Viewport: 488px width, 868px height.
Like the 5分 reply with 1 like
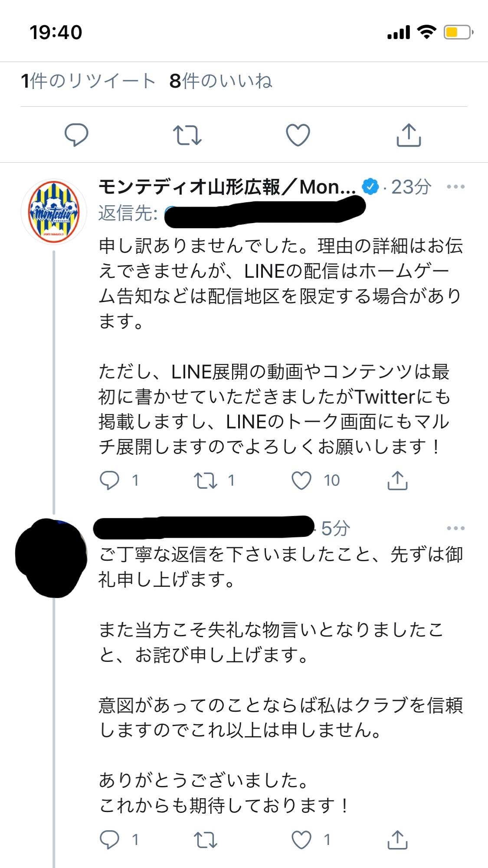click(301, 840)
